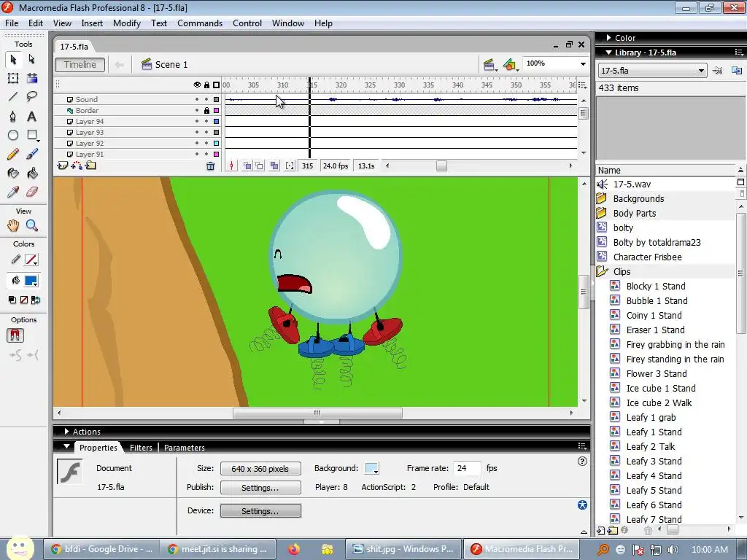
Task: Open the Control menu
Action: (247, 23)
